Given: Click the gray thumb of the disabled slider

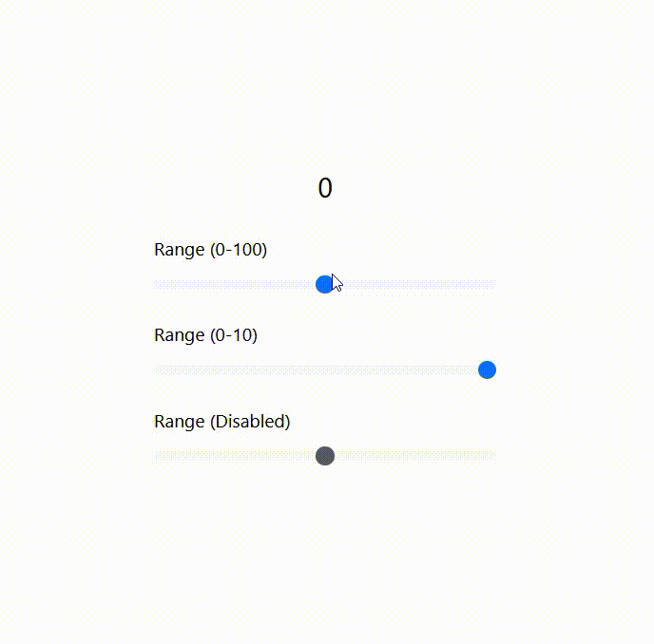Looking at the screenshot, I should point(325,456).
